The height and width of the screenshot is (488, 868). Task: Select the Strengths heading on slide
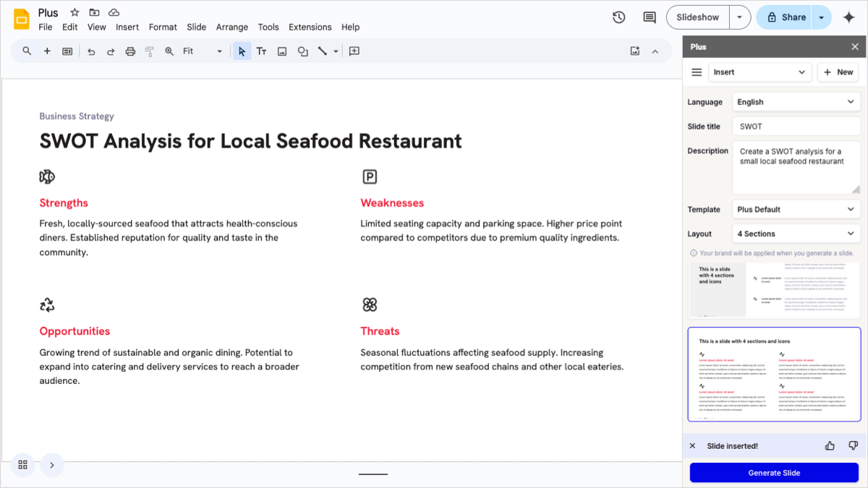click(x=64, y=203)
